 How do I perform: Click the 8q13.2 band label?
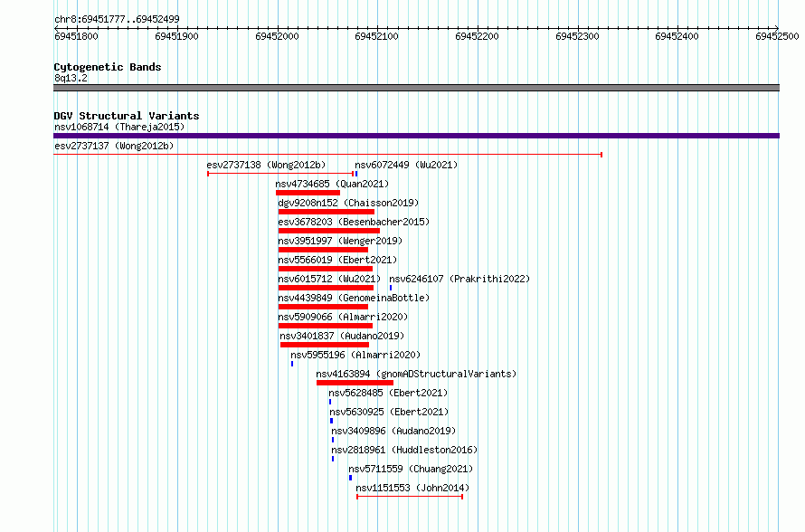pos(71,78)
